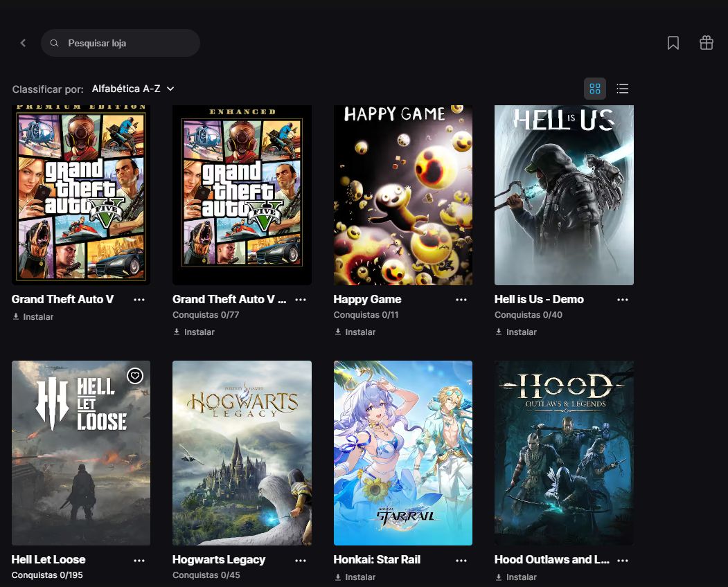Click the Classificar por label
This screenshot has height=587, width=728.
point(48,89)
